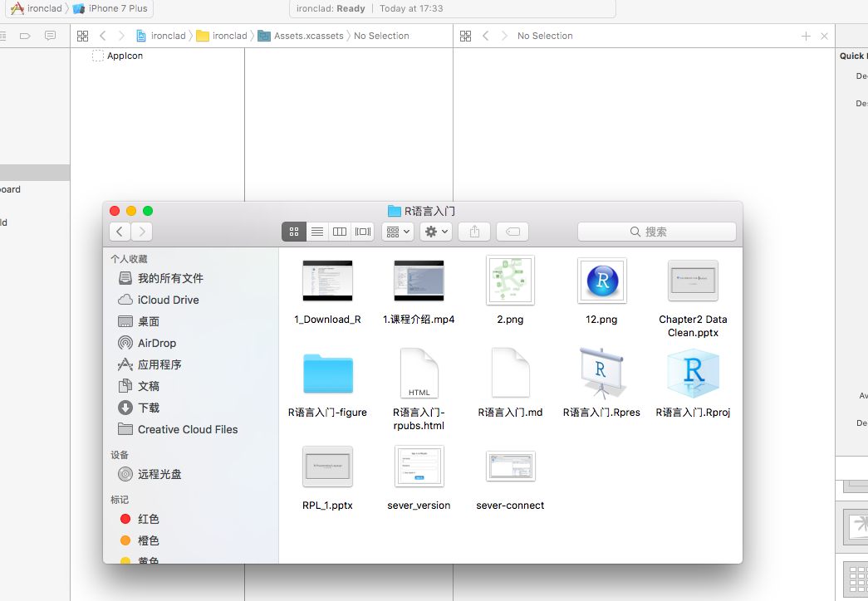Open the Finder arrange-by dropdown
This screenshot has width=868, height=601.
click(398, 232)
